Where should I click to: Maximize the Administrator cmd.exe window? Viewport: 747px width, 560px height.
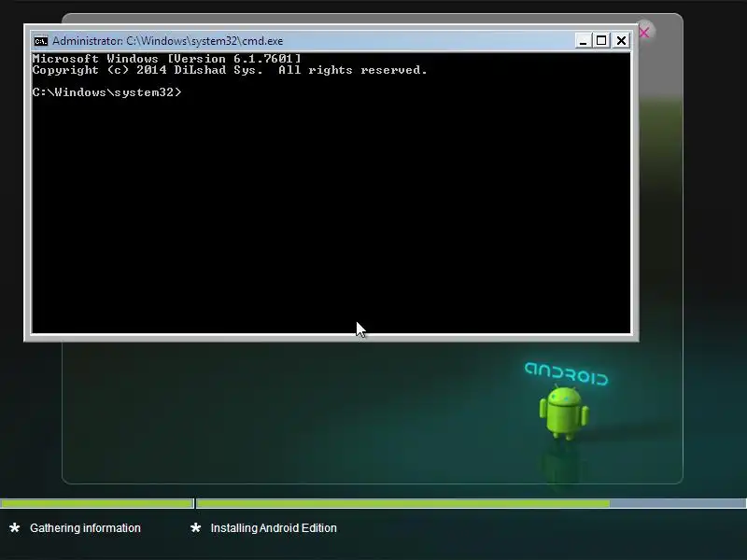tap(601, 41)
